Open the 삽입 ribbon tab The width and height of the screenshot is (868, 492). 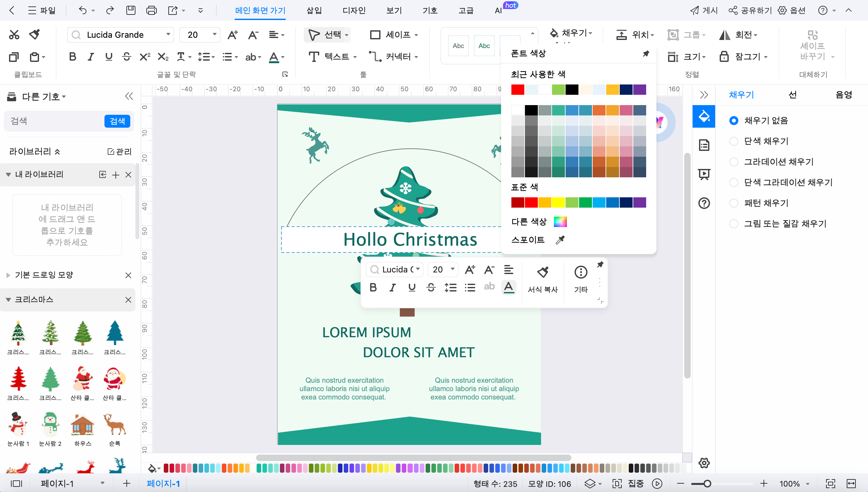point(314,10)
